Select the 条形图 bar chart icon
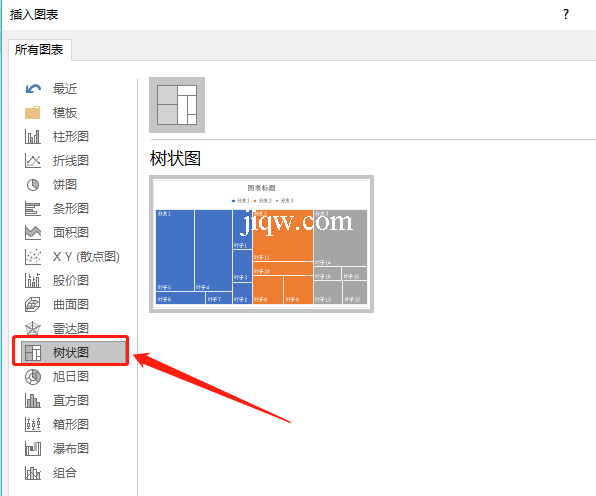 (33, 209)
